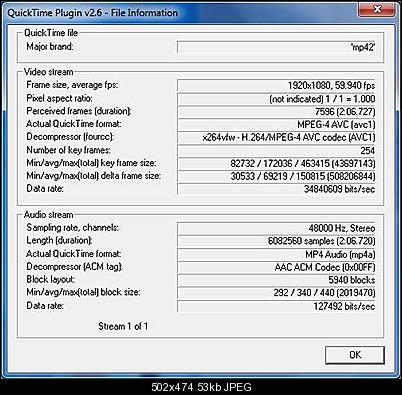This screenshot has height=395, width=402.
Task: Click the 'QuickTime file' group heading
Action: point(51,33)
